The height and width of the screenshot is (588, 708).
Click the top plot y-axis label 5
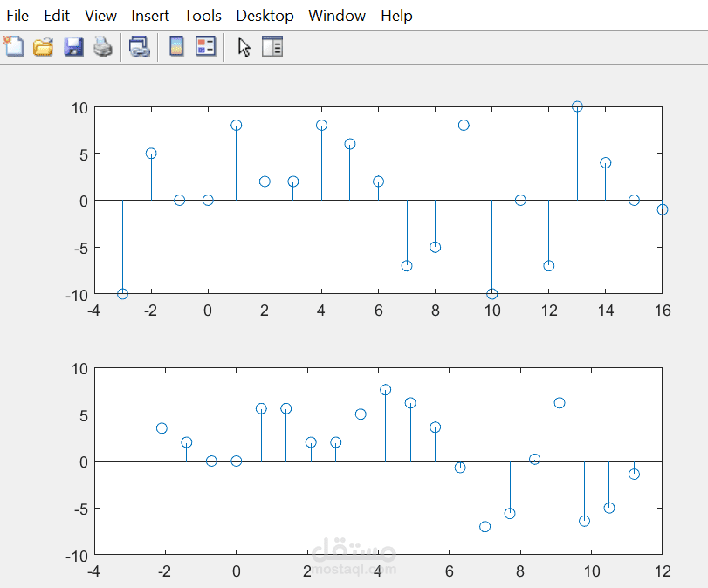pyautogui.click(x=84, y=155)
